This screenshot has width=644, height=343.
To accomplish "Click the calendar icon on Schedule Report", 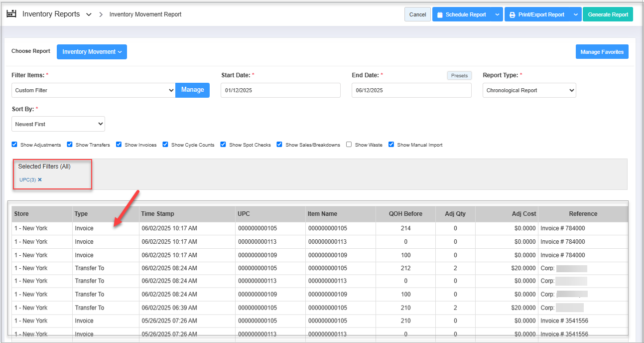I will [x=440, y=15].
